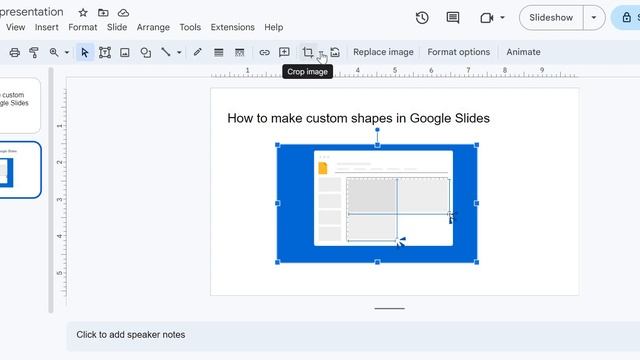This screenshot has height=360, width=640.
Task: Click the Zoom magnifier icon
Action: pos(54,52)
